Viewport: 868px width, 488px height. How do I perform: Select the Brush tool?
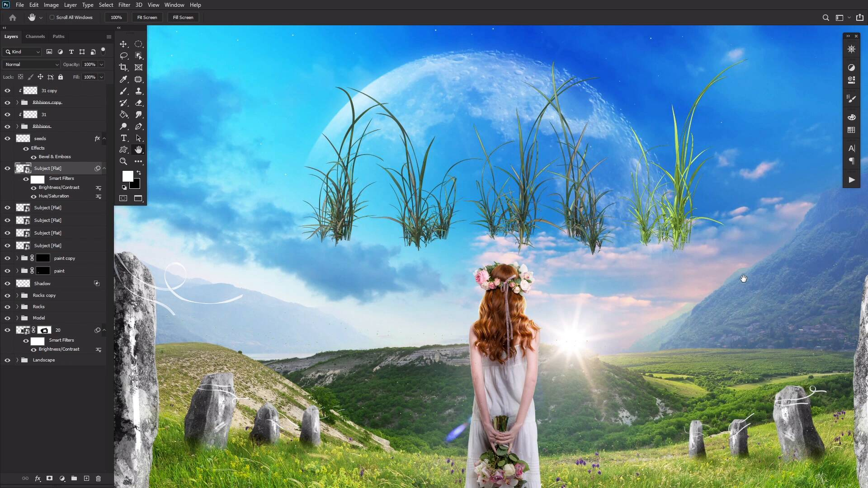123,91
